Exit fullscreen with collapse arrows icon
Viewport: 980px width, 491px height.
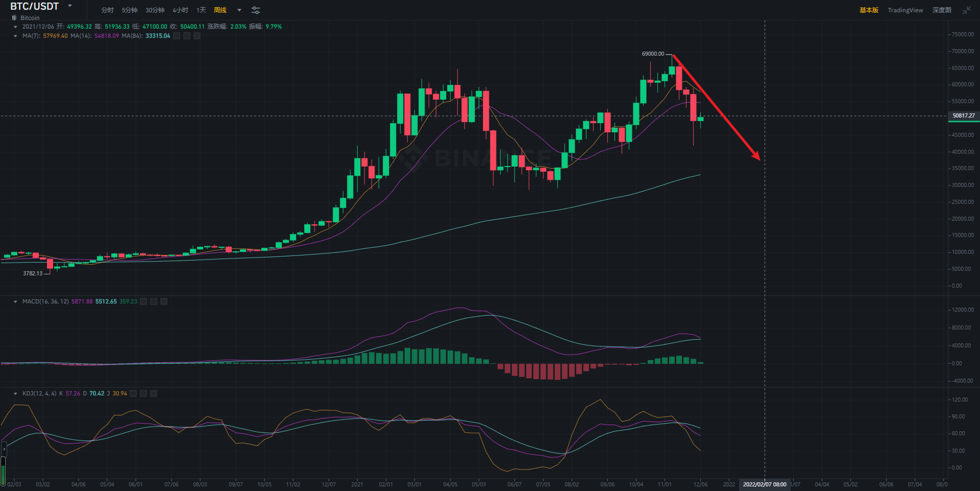click(x=967, y=10)
